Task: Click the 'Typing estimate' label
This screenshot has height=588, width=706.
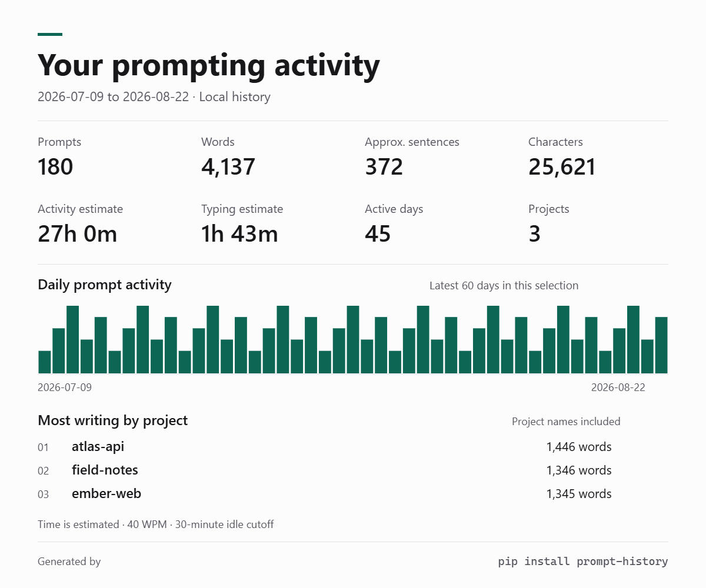Action: tap(242, 209)
